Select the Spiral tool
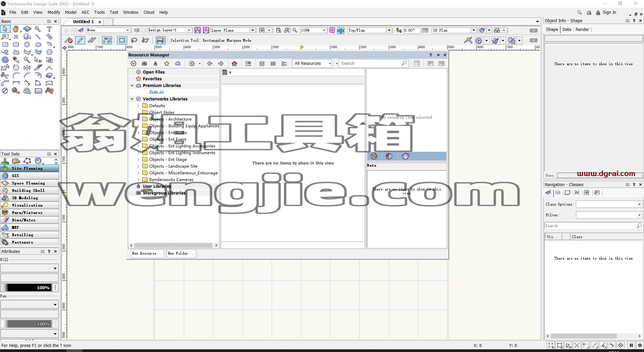The image size is (644, 352). (x=5, y=60)
